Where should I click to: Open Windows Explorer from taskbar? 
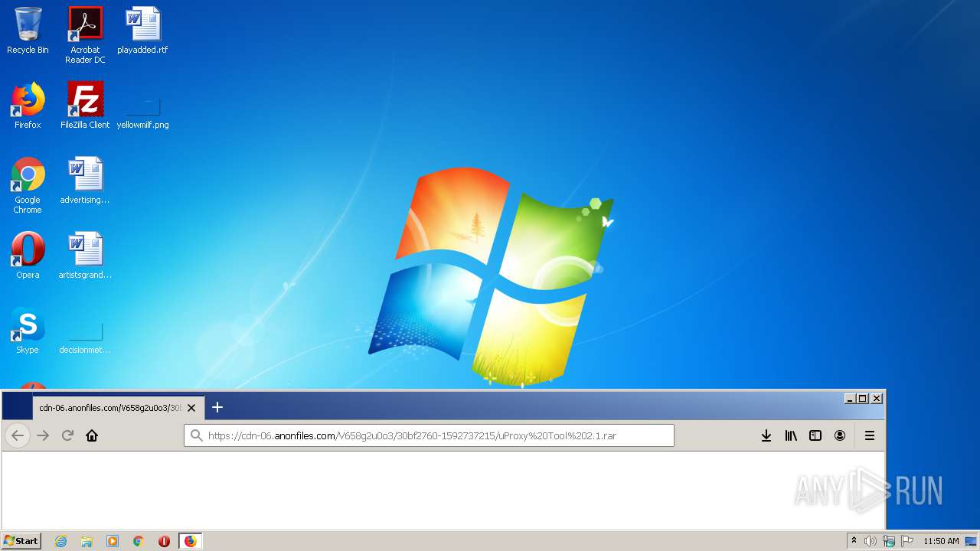(x=87, y=541)
